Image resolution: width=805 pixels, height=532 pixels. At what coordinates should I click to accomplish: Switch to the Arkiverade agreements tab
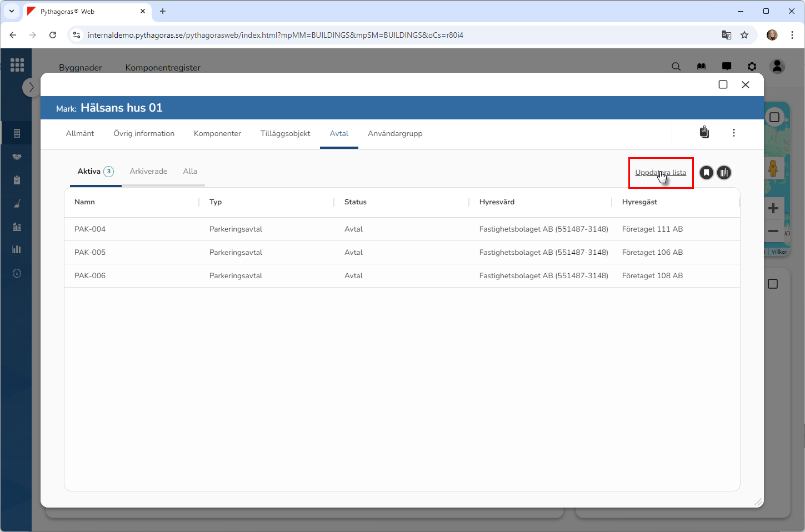tap(148, 172)
